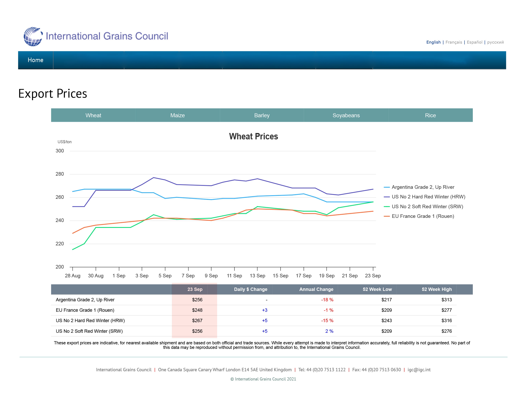The height and width of the screenshot is (396, 532).
Task: Click the © International Grains Council 2021 text
Action: 263,379
